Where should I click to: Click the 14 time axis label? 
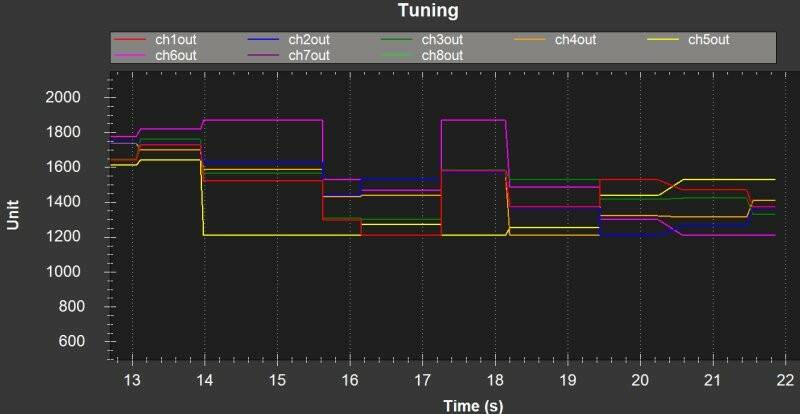coord(205,380)
